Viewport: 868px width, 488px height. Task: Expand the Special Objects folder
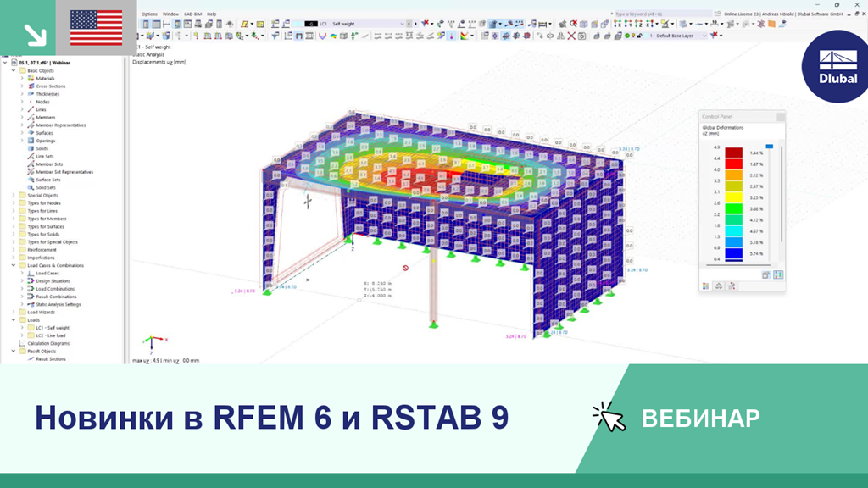(x=14, y=196)
